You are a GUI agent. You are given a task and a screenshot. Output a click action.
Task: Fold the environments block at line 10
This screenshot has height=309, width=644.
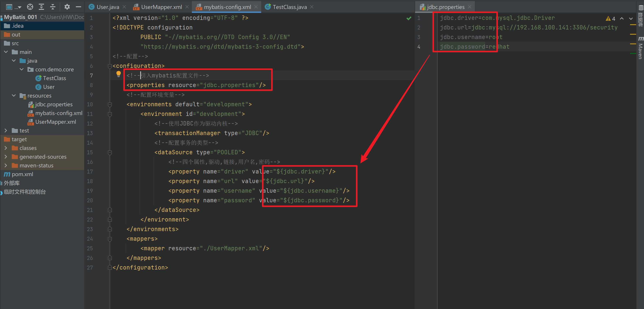110,104
